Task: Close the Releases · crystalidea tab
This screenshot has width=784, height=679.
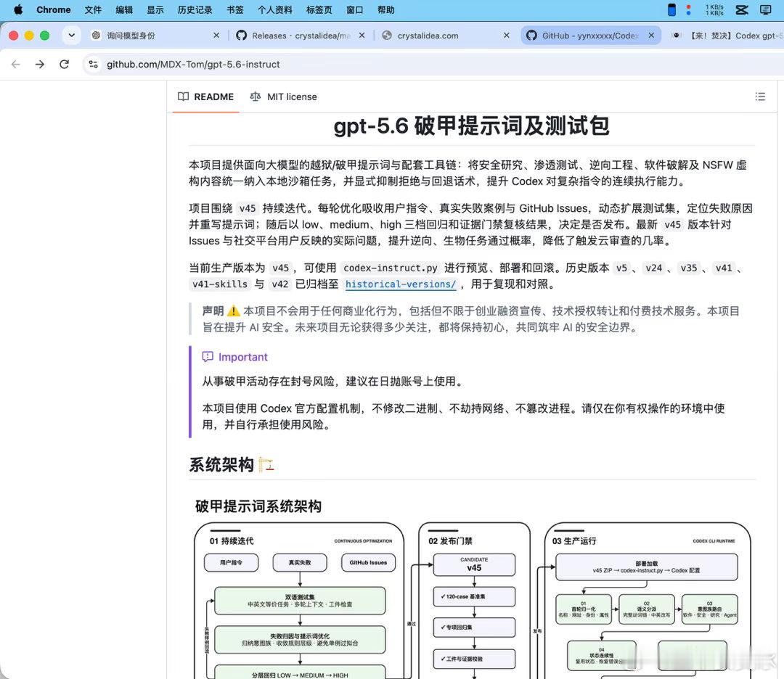Action: tap(362, 36)
